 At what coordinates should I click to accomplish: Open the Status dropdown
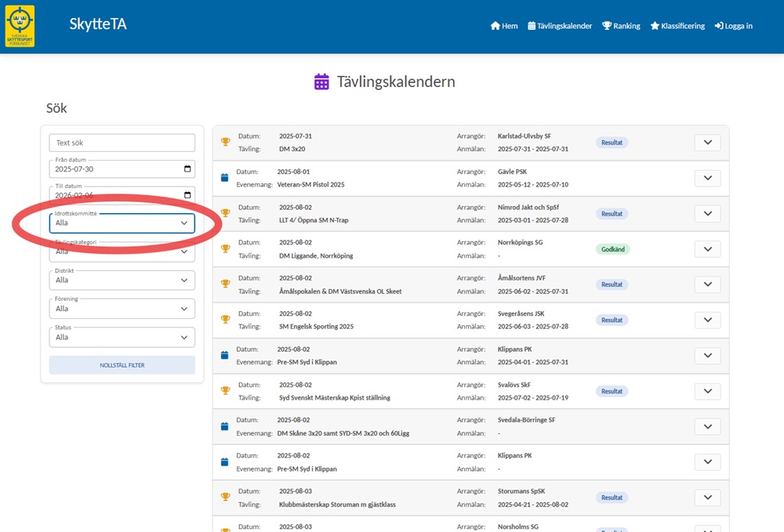[122, 337]
